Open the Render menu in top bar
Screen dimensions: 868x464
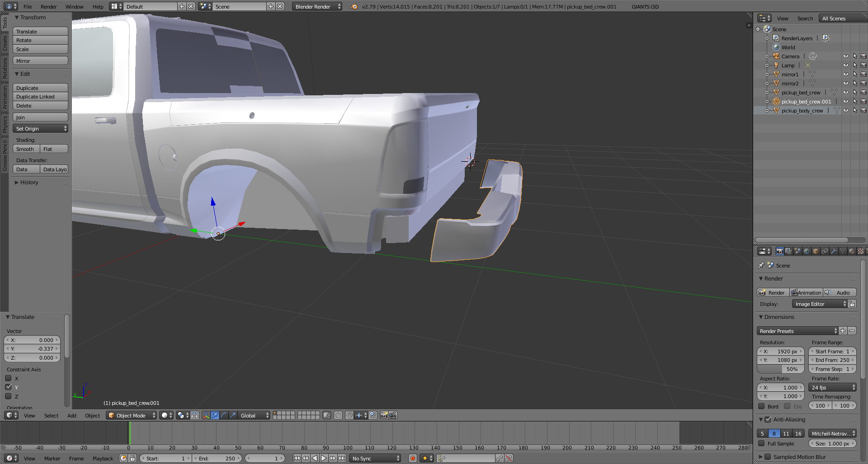48,6
